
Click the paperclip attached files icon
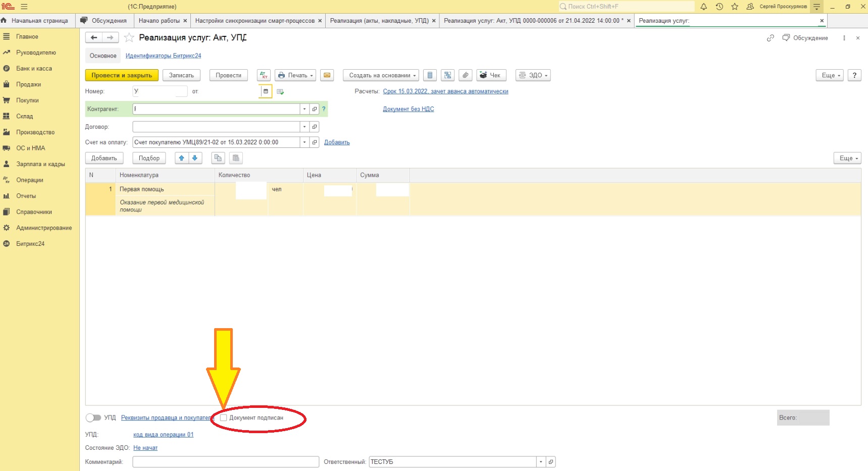tap(466, 75)
